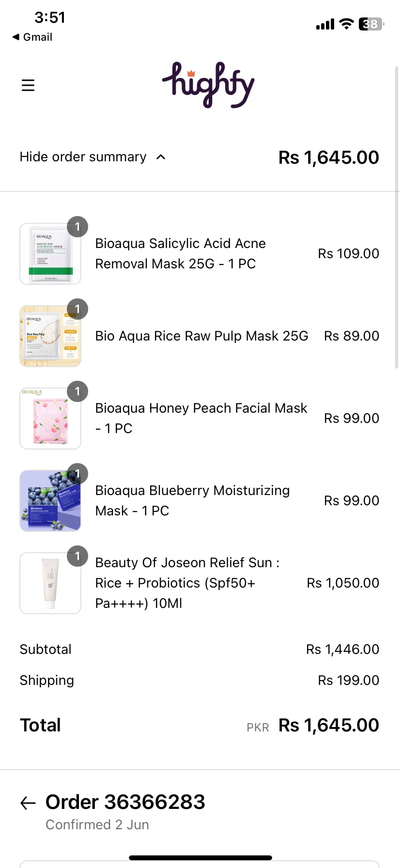Tap the Order 36366283 heading
This screenshot has height=868, width=401.
(125, 802)
